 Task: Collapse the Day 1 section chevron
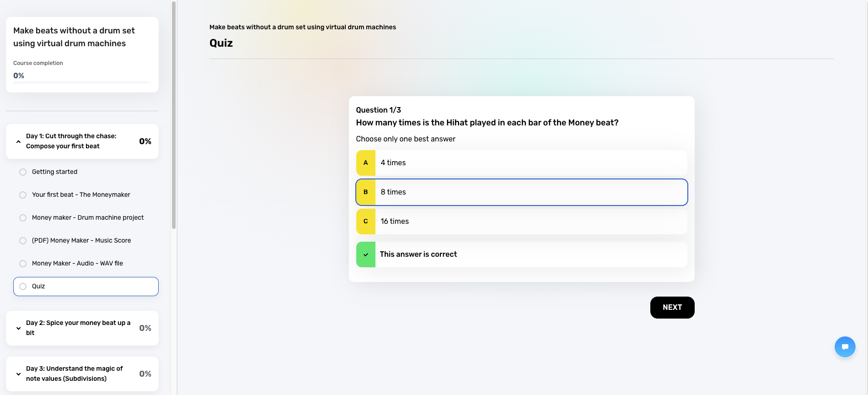coord(18,141)
